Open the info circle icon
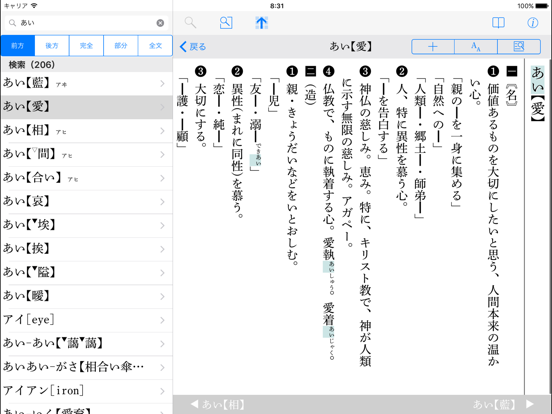The image size is (552, 414). coord(533,23)
